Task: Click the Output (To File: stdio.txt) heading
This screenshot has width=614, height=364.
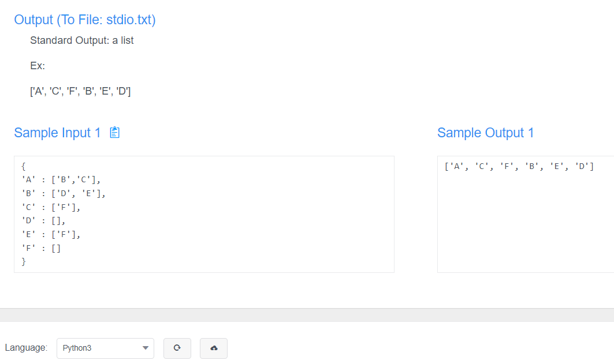Action: pos(84,20)
